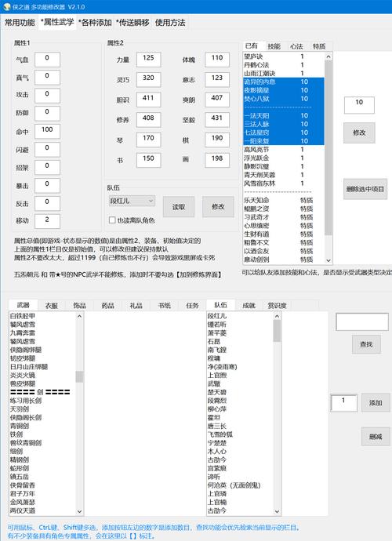Image resolution: width=392 pixels, height=541 pixels.
Task: Select 段红儿 in team list
Action: 240,316
